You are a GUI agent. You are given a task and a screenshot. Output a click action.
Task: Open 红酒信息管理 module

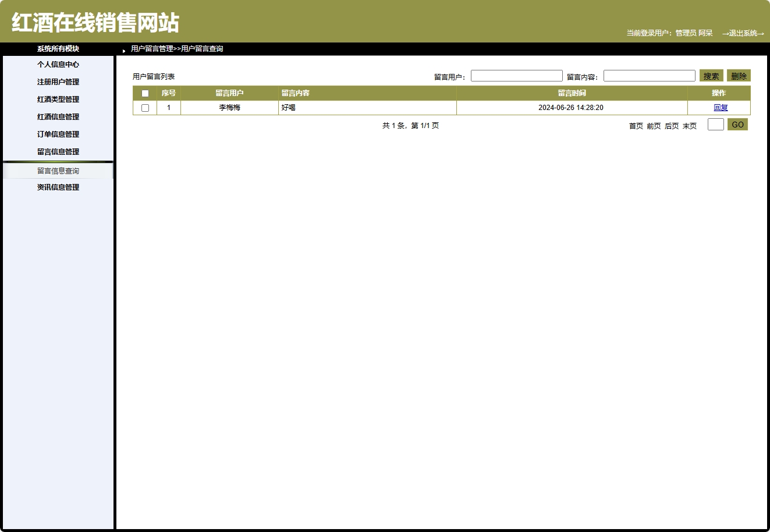pos(58,116)
